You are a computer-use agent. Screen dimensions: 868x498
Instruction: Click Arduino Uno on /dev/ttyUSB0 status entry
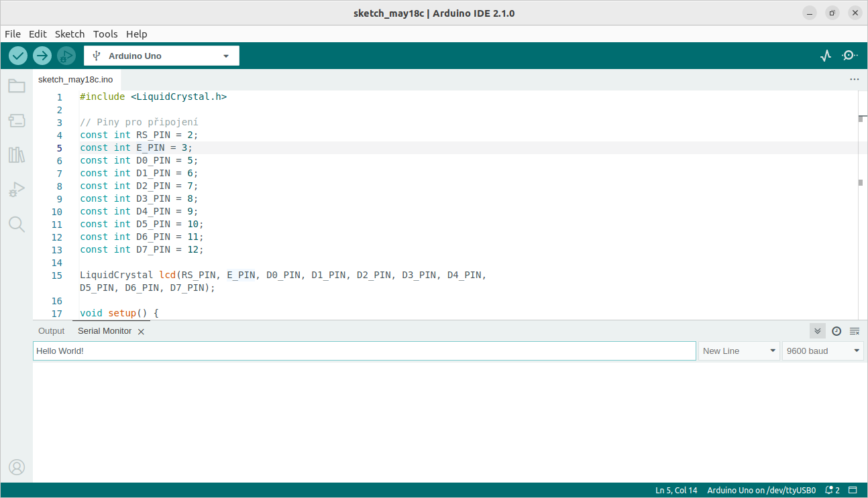click(x=761, y=491)
